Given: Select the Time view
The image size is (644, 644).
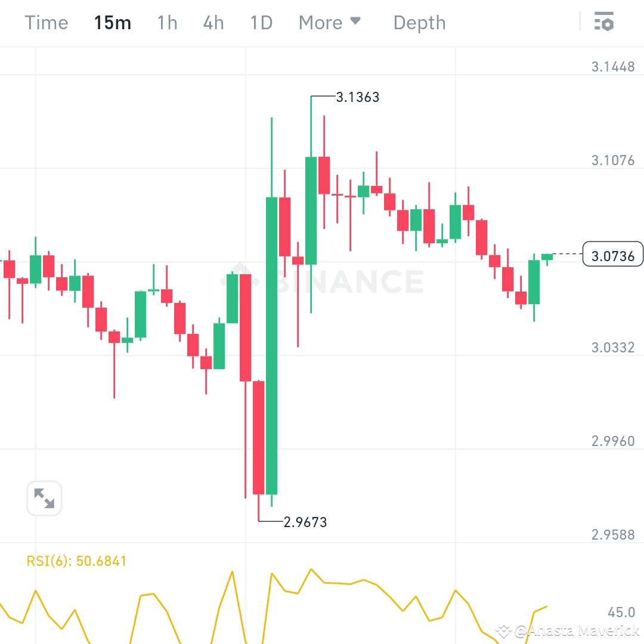Looking at the screenshot, I should point(47,22).
